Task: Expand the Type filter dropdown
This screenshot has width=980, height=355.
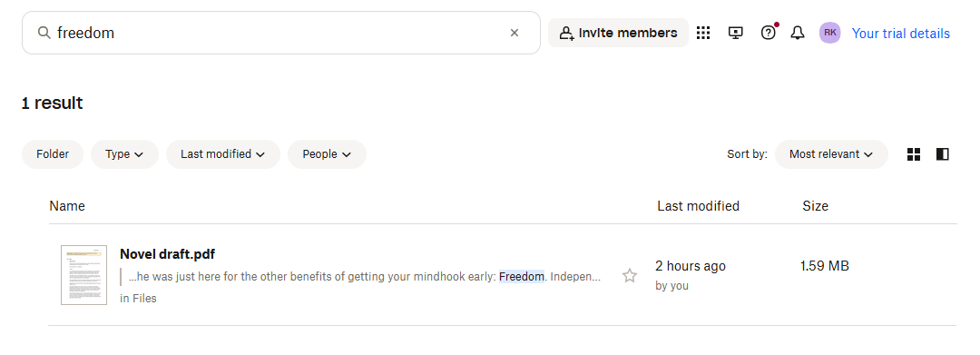Action: [x=124, y=154]
